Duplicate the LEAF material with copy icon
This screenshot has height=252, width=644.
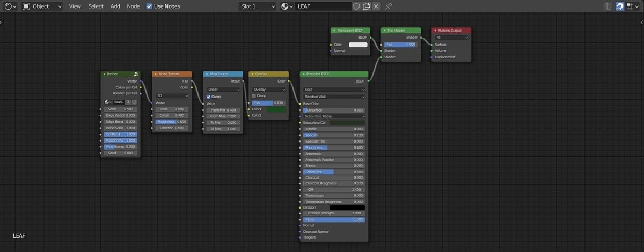coord(367,6)
